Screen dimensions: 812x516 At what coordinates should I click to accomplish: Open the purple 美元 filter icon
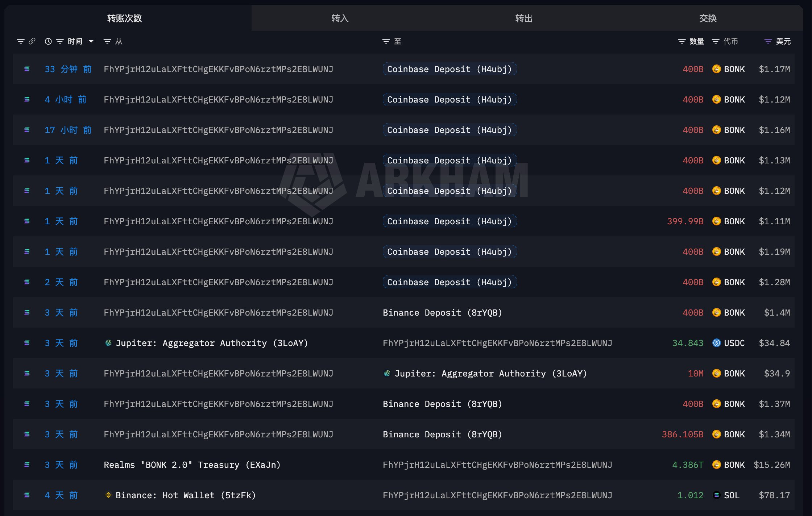coord(768,41)
